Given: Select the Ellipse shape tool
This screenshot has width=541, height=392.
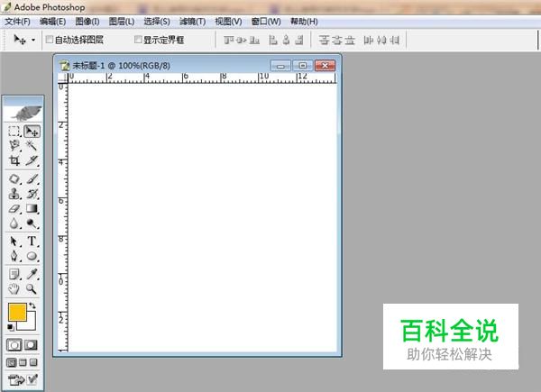Looking at the screenshot, I should pos(32,256).
